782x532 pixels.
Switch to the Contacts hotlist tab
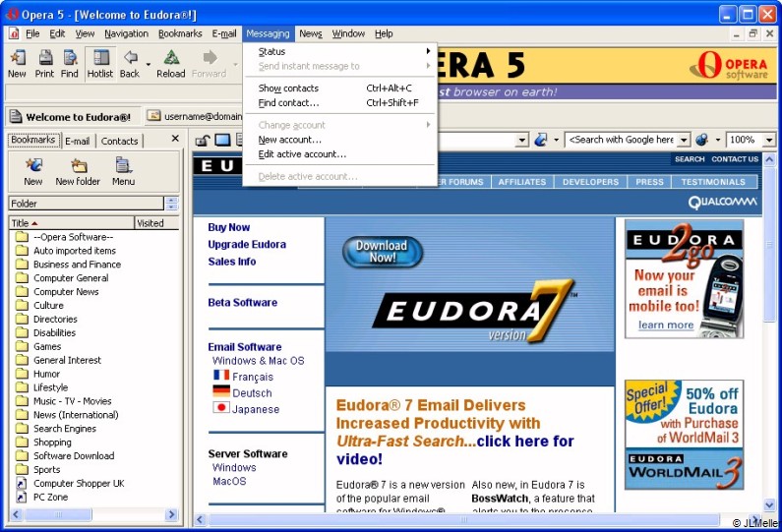click(x=119, y=141)
